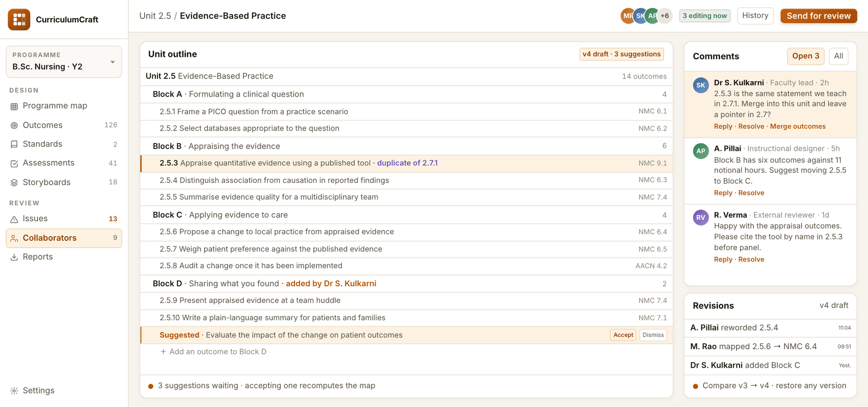Switch to Open 3 comments tab
Screen dimensions: 868x407
(806, 56)
